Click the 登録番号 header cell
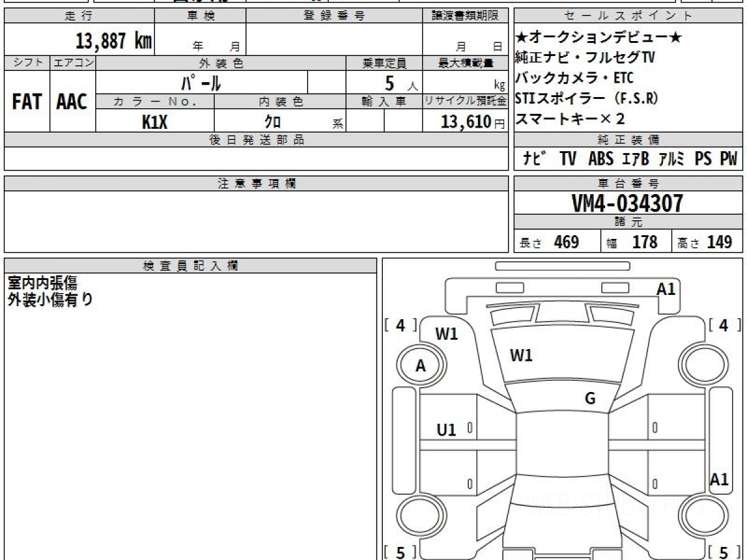The width and height of the screenshot is (747, 560). click(334, 16)
